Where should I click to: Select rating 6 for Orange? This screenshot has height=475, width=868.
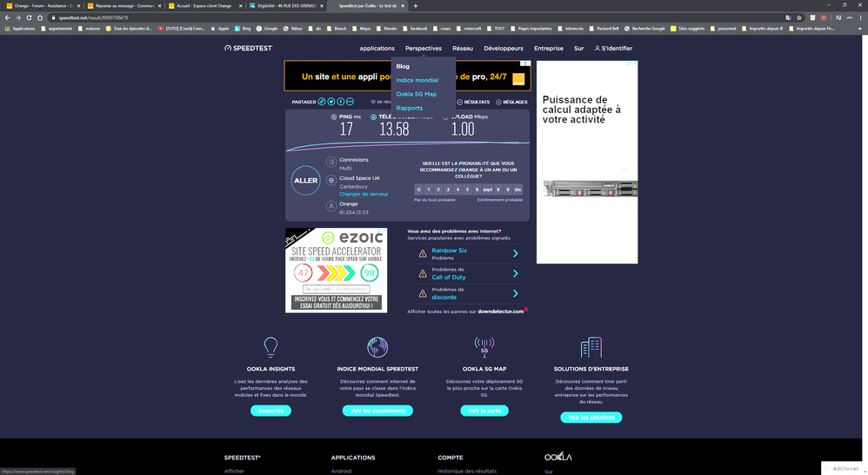coord(477,190)
